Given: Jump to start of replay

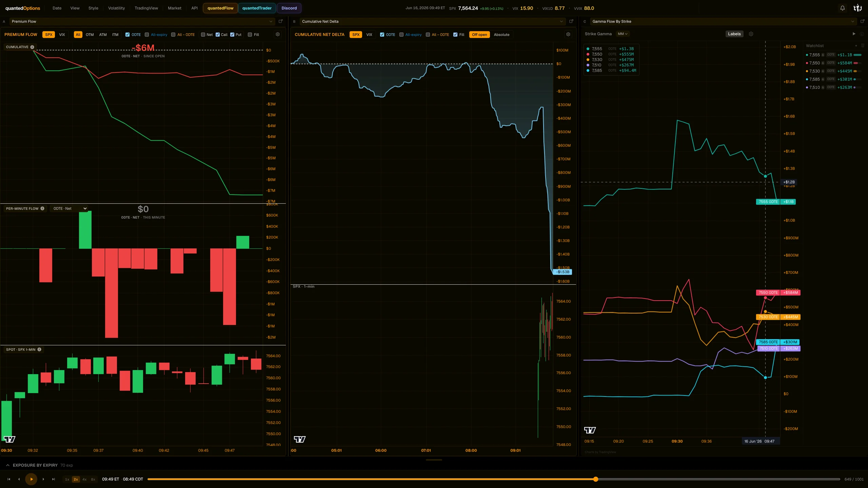Looking at the screenshot, I should pyautogui.click(x=9, y=479).
